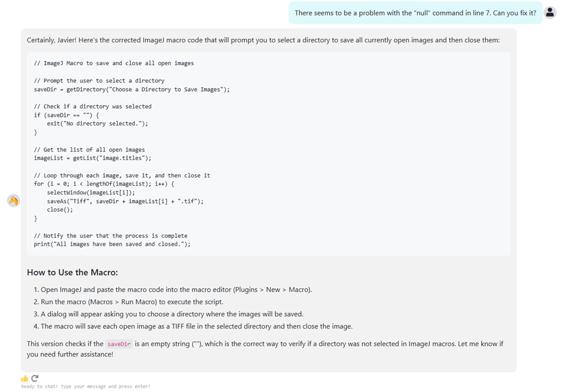Image resolution: width=561 pixels, height=392 pixels.
Task: Click the inline saveDir code tag
Action: tap(119, 344)
